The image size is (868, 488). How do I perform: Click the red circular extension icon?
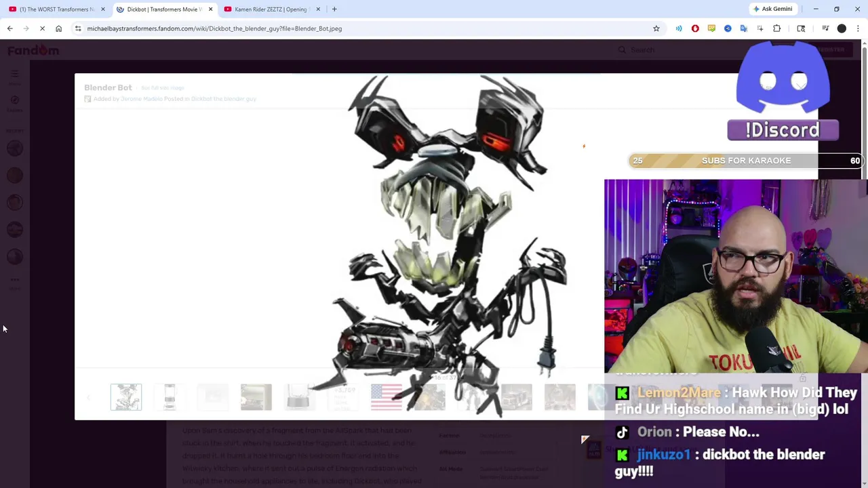coord(695,28)
